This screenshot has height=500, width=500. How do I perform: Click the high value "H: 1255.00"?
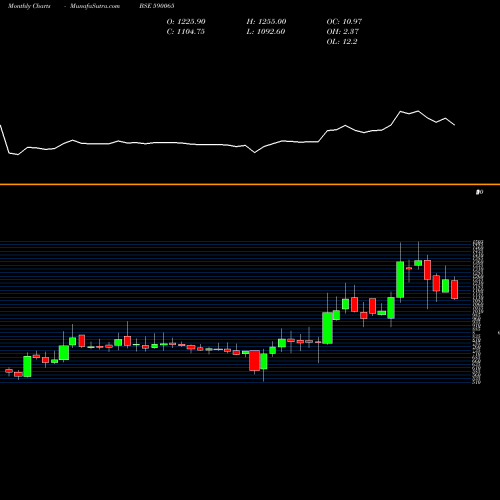tap(266, 22)
